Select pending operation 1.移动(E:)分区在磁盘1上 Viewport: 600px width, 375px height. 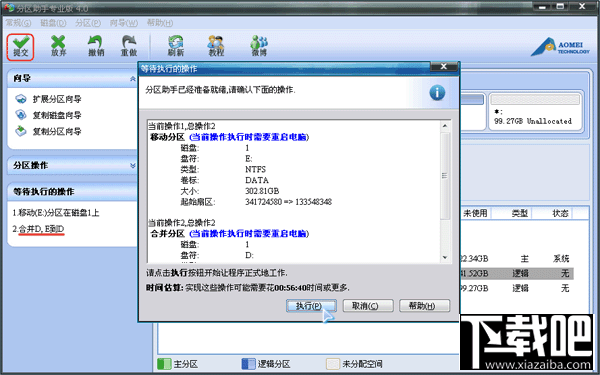pos(56,213)
